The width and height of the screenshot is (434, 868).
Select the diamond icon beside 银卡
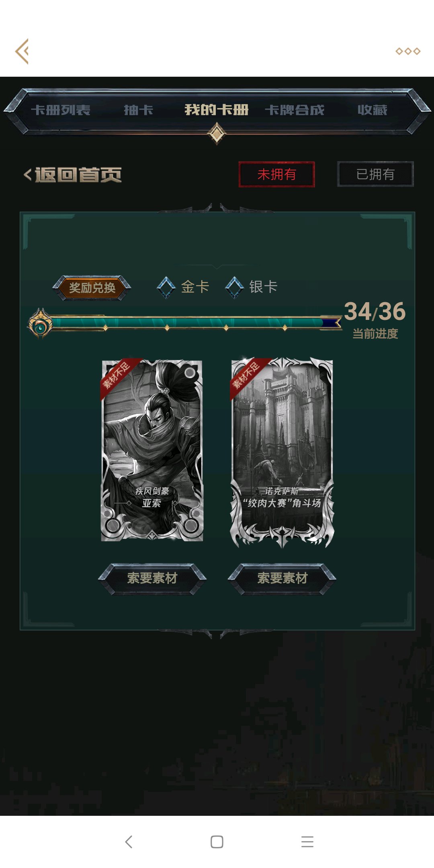[x=235, y=287]
